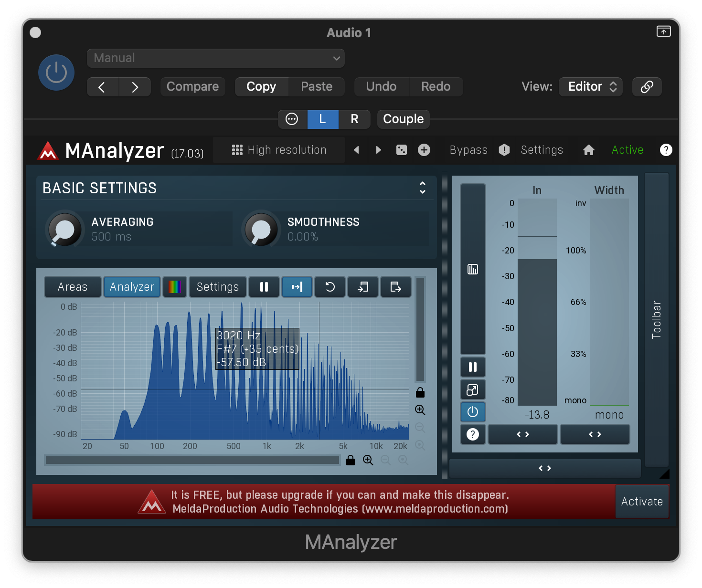
Task: Switch to the Areas tab
Action: [73, 287]
